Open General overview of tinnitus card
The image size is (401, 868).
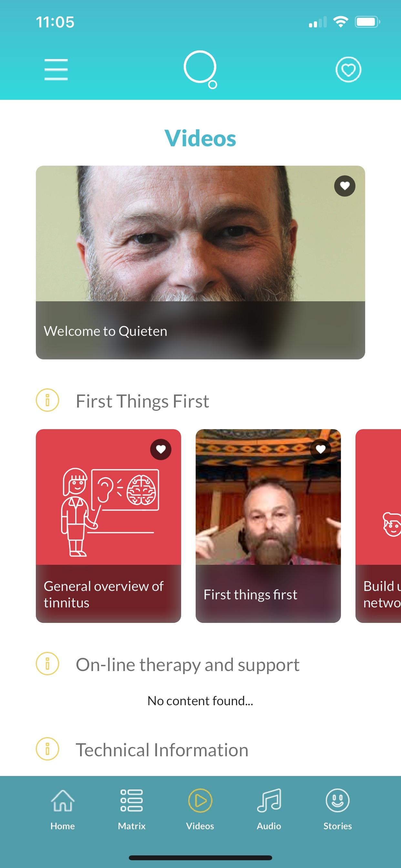108,526
